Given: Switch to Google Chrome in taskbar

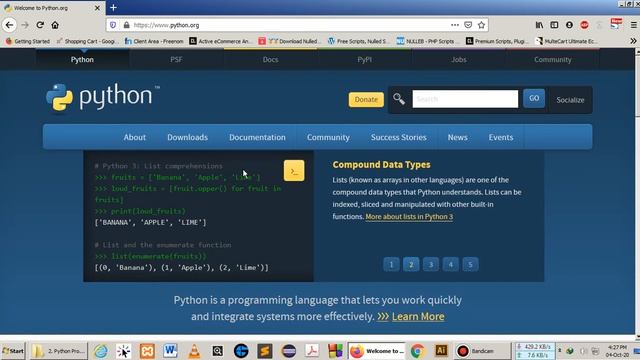Looking at the screenshot, I should point(417,351).
